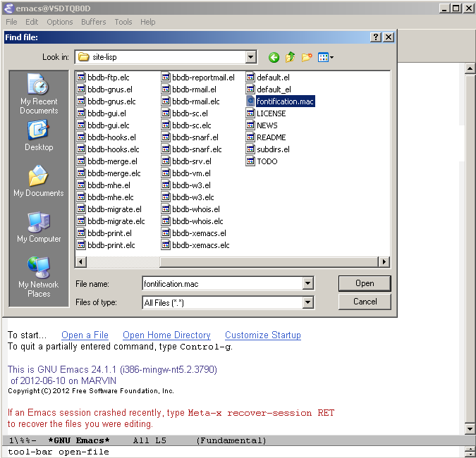Open My Documents in places bar

pos(39,181)
